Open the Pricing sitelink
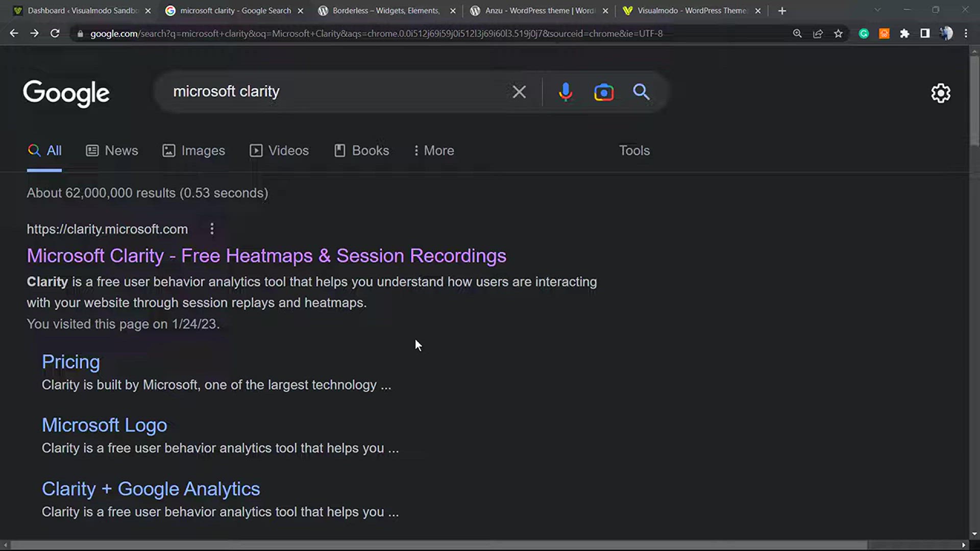Screen dimensions: 980x551 click(x=71, y=362)
